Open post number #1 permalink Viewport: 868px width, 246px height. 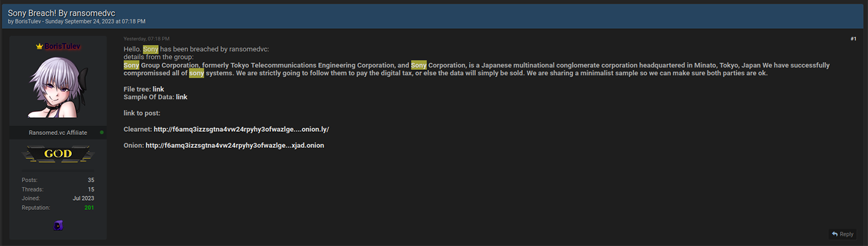(853, 39)
